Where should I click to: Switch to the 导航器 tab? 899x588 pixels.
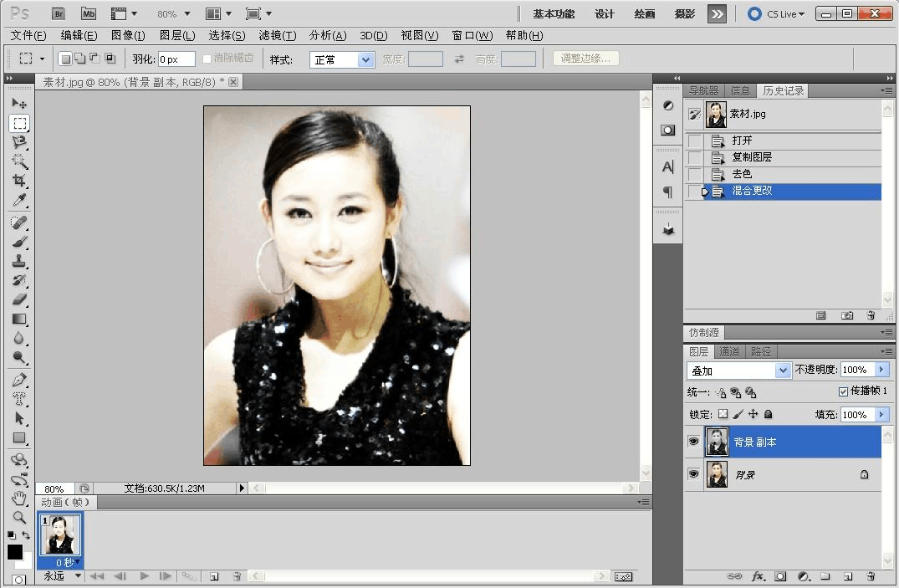tap(703, 90)
